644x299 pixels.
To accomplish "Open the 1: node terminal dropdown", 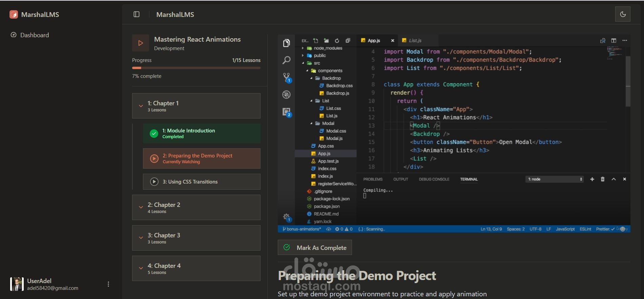I will 555,179.
